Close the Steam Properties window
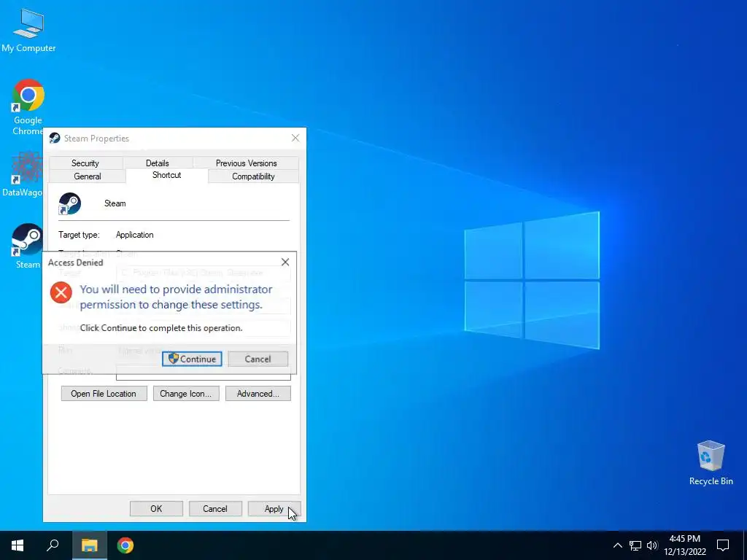This screenshot has width=747, height=560. tap(295, 138)
